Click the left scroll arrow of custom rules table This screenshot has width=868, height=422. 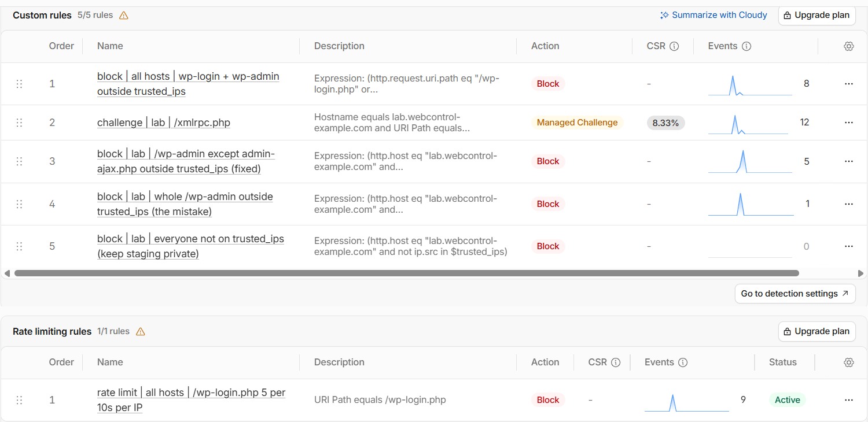[x=7, y=273]
